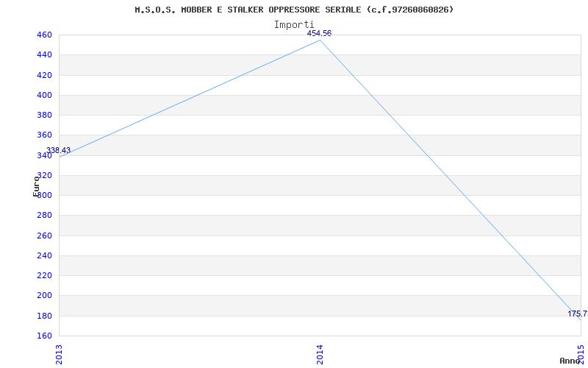Click the 460 y-axis tick label
Screen dimensions: 588x368
pos(44,35)
